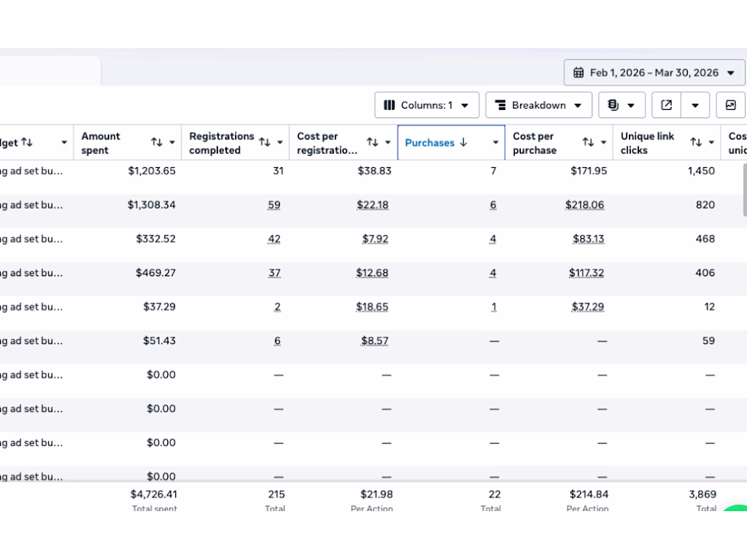Open Amount spent column options arrow

172,143
